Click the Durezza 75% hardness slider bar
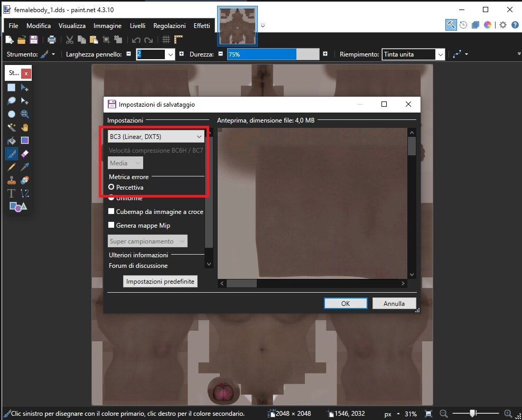The height and width of the screenshot is (420, 522). (273, 54)
